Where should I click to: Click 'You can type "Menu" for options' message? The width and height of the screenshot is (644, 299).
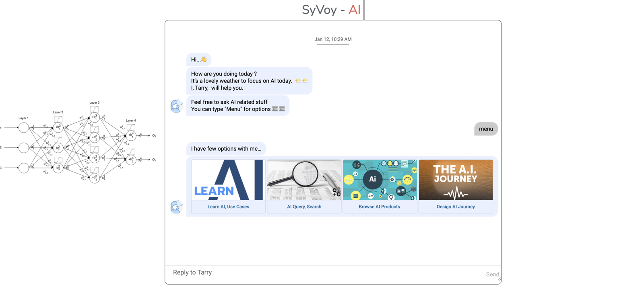point(238,106)
